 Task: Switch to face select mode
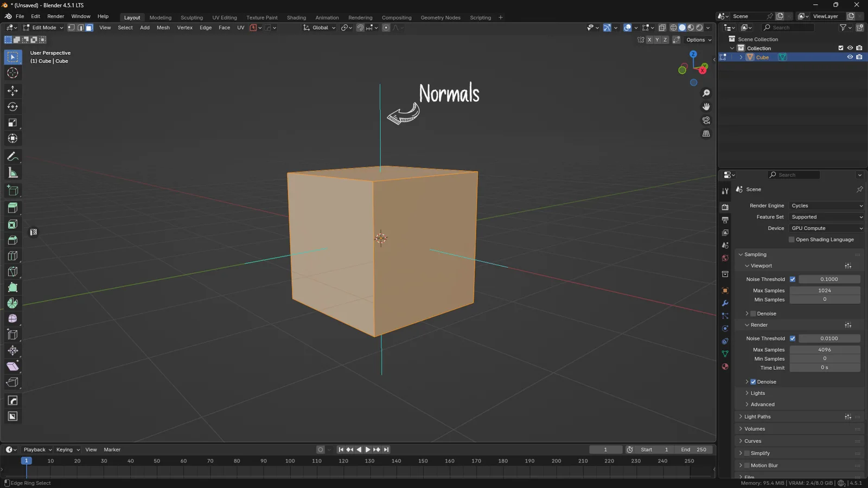(x=90, y=28)
